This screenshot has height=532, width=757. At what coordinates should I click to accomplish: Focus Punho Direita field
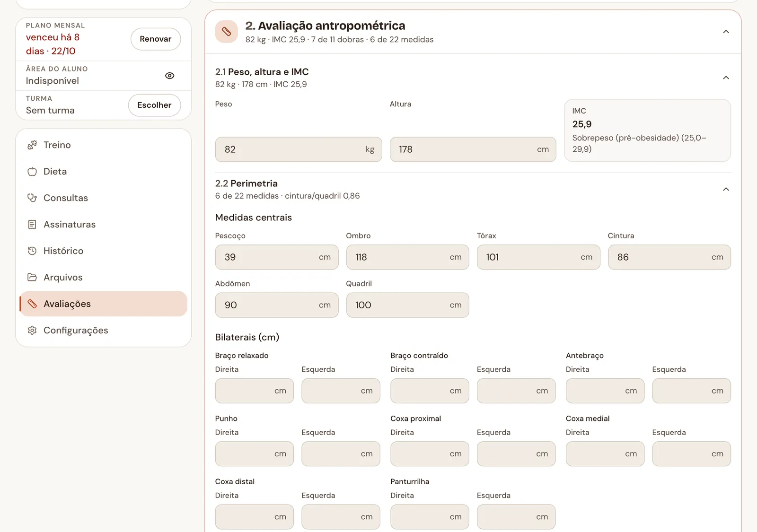click(255, 454)
